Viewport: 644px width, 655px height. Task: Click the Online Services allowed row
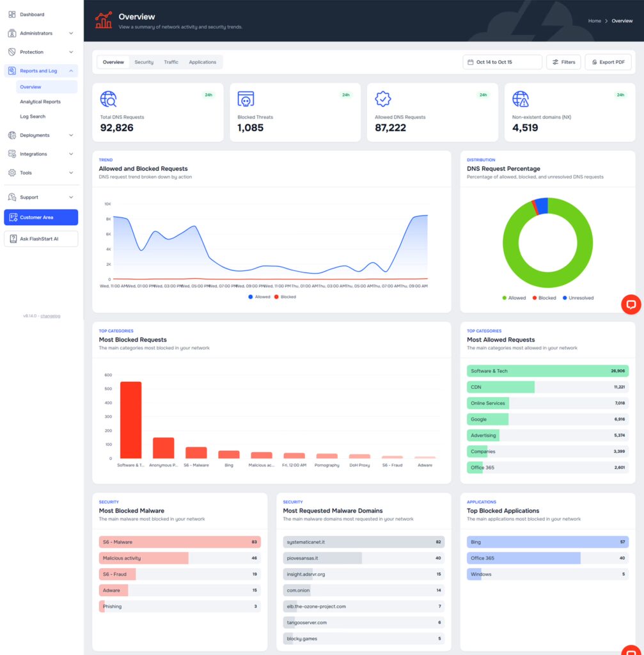click(547, 403)
